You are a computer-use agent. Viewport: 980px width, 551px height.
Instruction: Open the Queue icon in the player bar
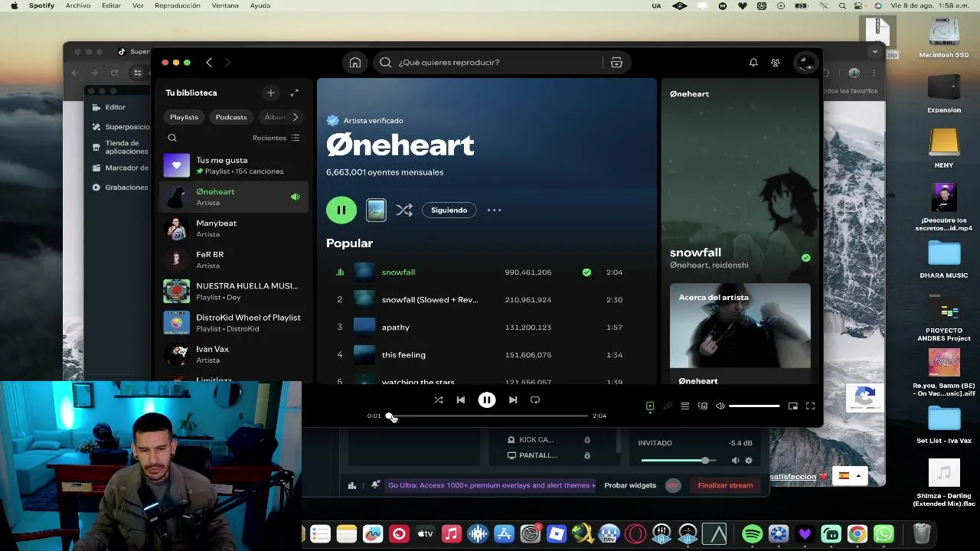pyautogui.click(x=685, y=406)
